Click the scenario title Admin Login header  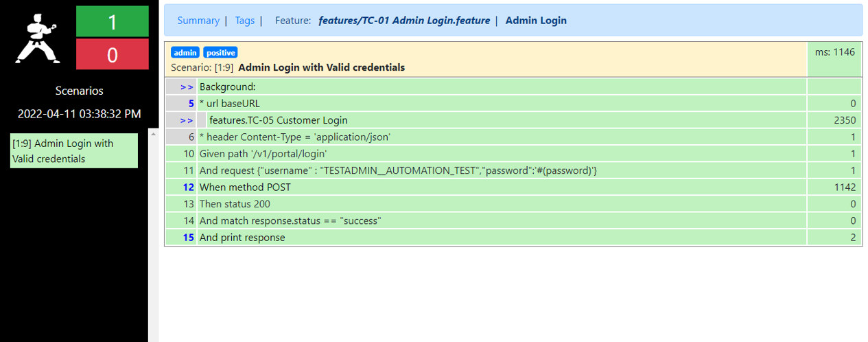pos(321,67)
